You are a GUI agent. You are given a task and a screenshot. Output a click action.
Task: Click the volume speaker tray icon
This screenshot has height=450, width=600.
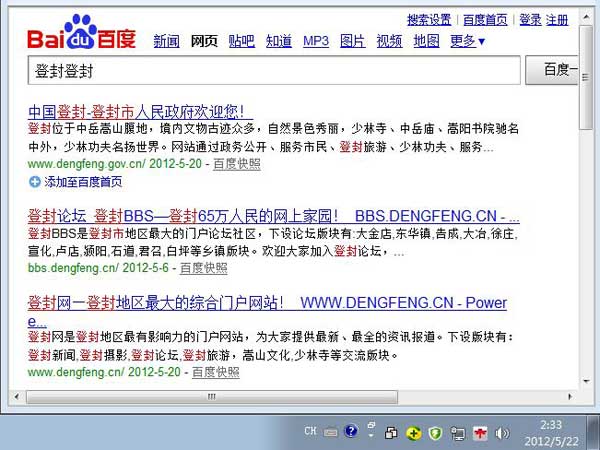(x=502, y=433)
